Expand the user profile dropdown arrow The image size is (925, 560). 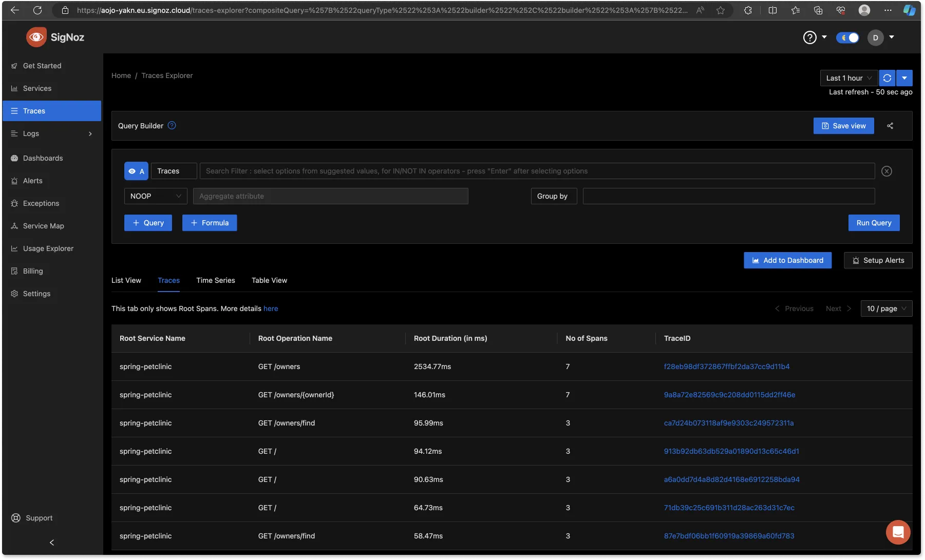[892, 37]
